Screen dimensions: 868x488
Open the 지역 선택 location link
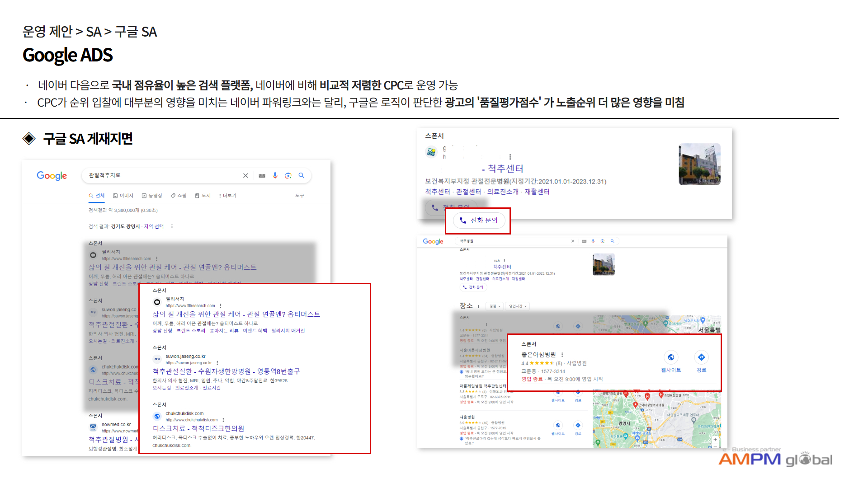pyautogui.click(x=154, y=226)
